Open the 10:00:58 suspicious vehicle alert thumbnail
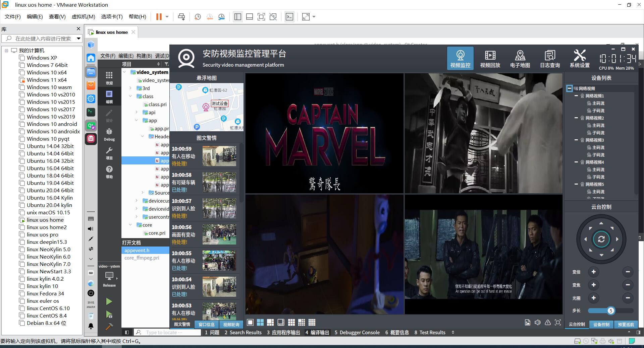Viewport: 644px width, 348px height. click(219, 182)
